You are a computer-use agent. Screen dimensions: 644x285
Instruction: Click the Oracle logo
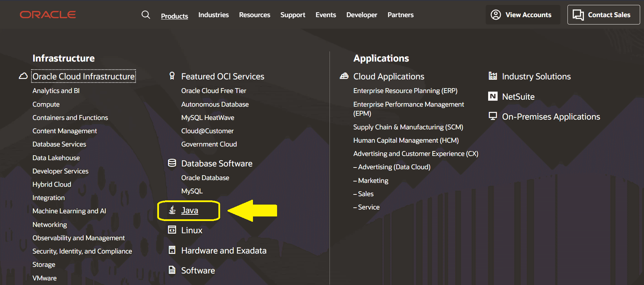[48, 15]
